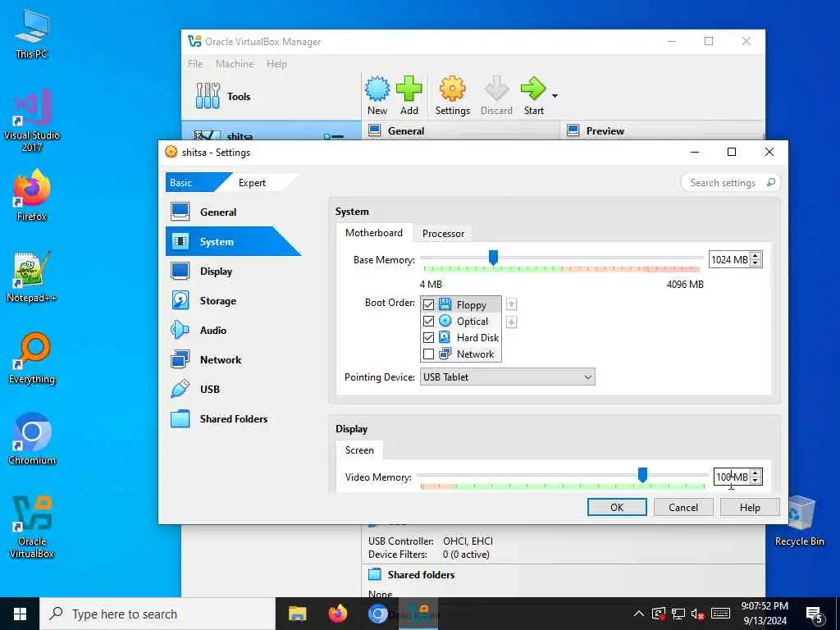Increase Base Memory stepper value
This screenshot has height=630, width=840.
tap(756, 256)
